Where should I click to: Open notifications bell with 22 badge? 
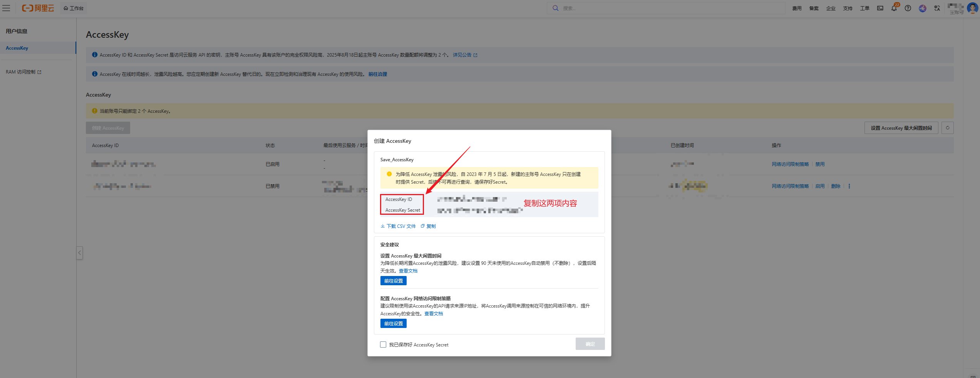894,8
